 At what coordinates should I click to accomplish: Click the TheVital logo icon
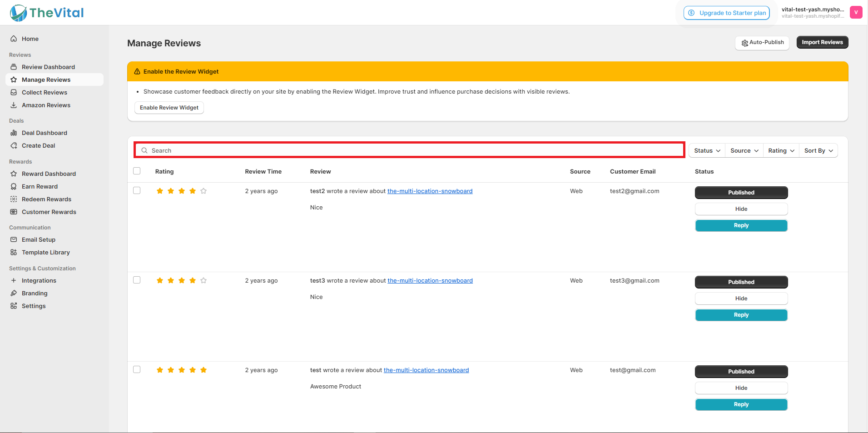coord(19,13)
